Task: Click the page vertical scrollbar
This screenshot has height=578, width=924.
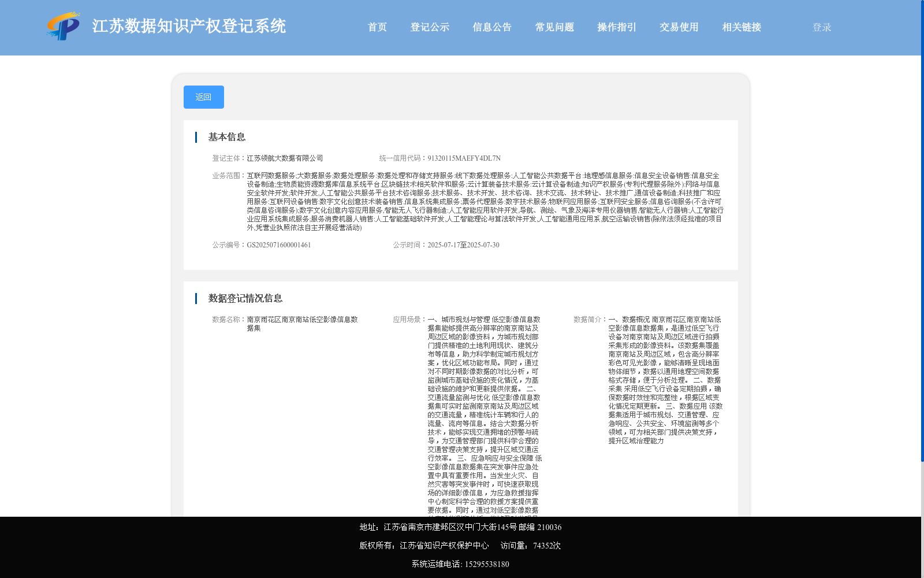Action: (922, 231)
